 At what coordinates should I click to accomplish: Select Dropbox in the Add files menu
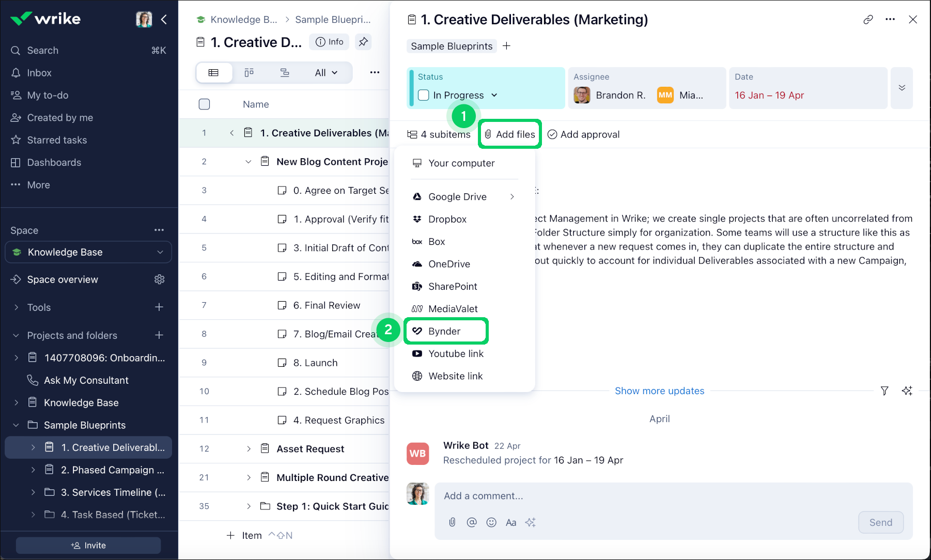pyautogui.click(x=447, y=219)
